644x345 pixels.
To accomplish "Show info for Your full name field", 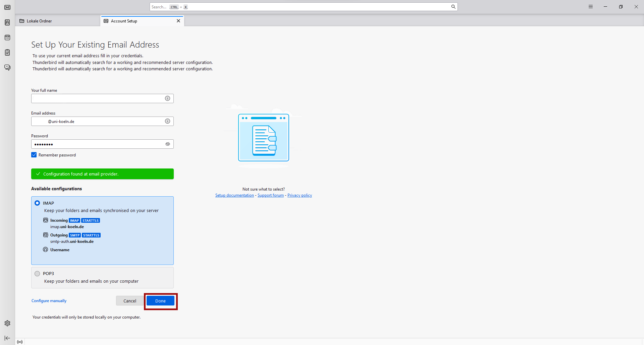I will 167,98.
